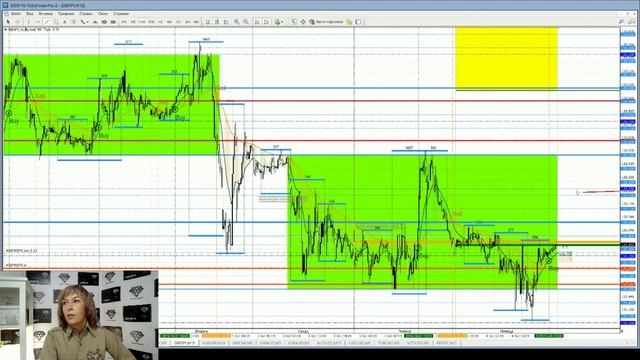The width and height of the screenshot is (640, 360).
Task: Click the Auto-trading button
Action: [x=326, y=22]
